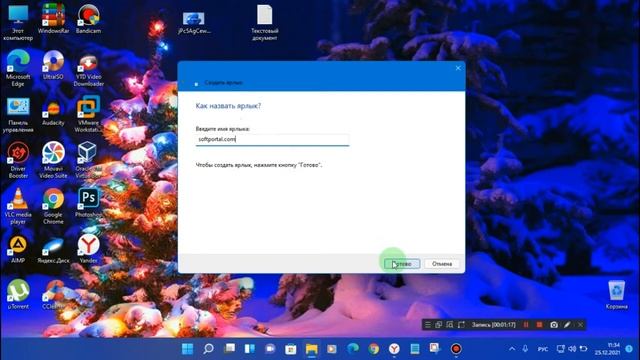
Task: Select the CCleaner desktop shortcut
Action: pyautogui.click(x=53, y=294)
